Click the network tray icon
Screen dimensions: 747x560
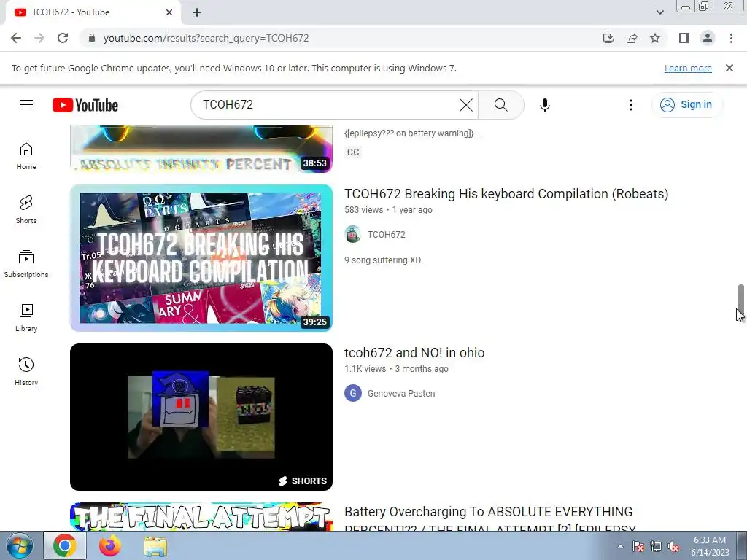pyautogui.click(x=656, y=547)
